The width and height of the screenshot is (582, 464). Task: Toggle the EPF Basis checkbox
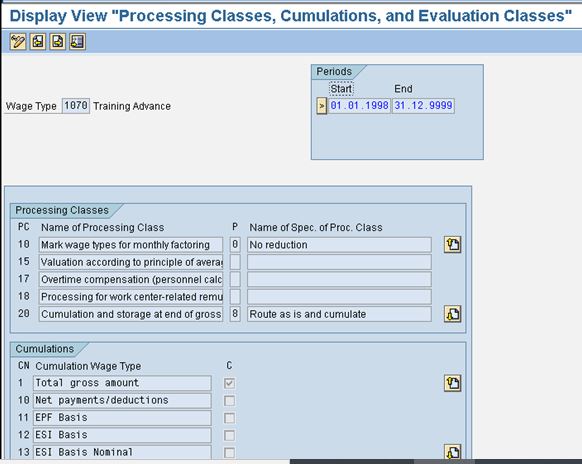click(229, 418)
